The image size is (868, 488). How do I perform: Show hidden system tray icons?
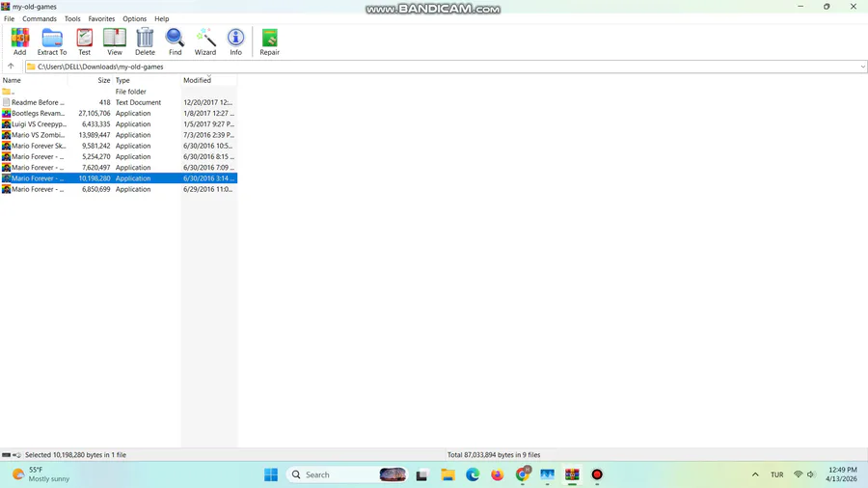pos(755,474)
